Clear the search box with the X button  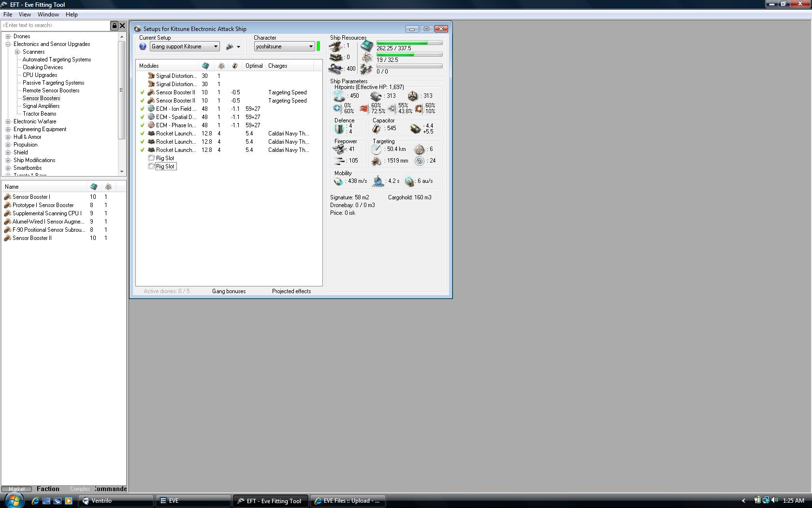(122, 26)
